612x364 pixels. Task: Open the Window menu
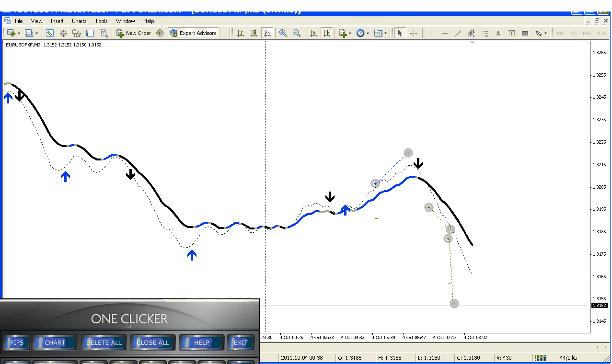[126, 21]
